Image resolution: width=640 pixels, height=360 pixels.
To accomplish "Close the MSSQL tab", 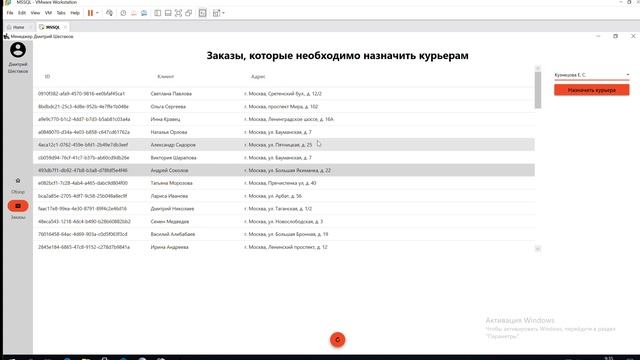I will [65, 27].
